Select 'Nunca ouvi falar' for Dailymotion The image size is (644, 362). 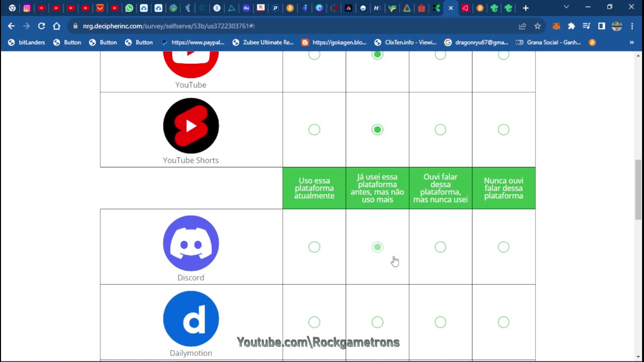(504, 322)
